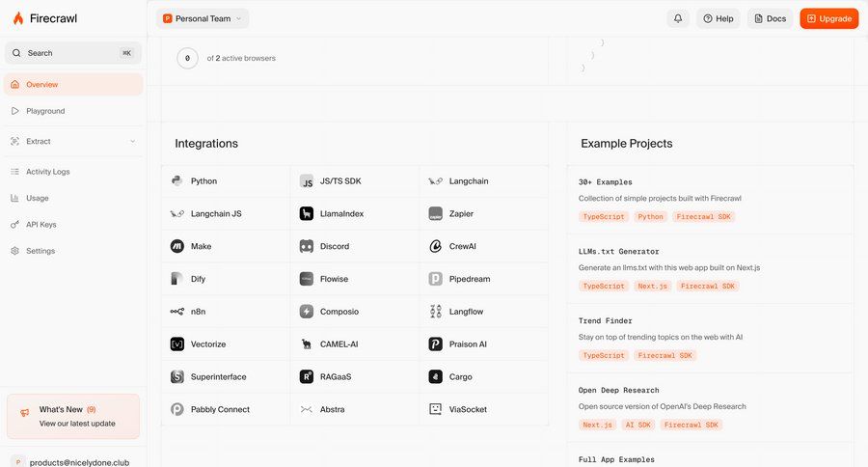Go to the Playground page
The image size is (868, 467).
tap(45, 111)
